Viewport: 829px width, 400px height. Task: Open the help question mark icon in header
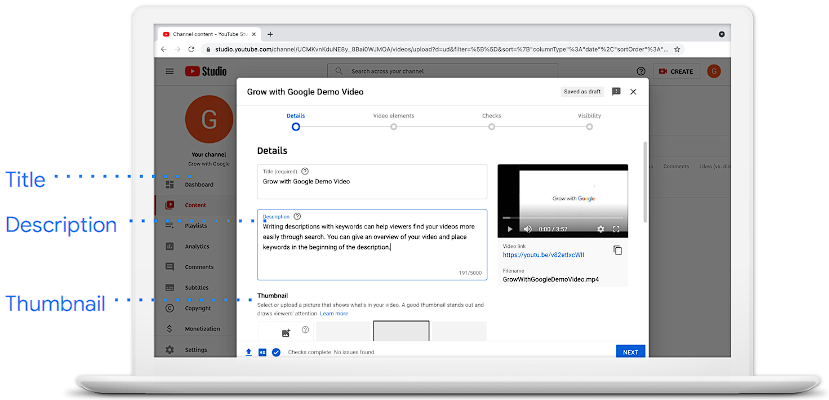point(641,71)
